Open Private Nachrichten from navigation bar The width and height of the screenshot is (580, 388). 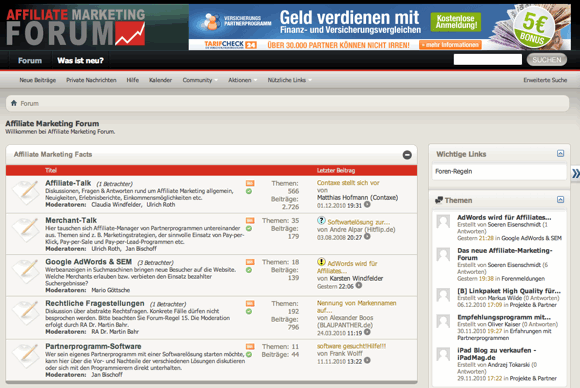[91, 80]
